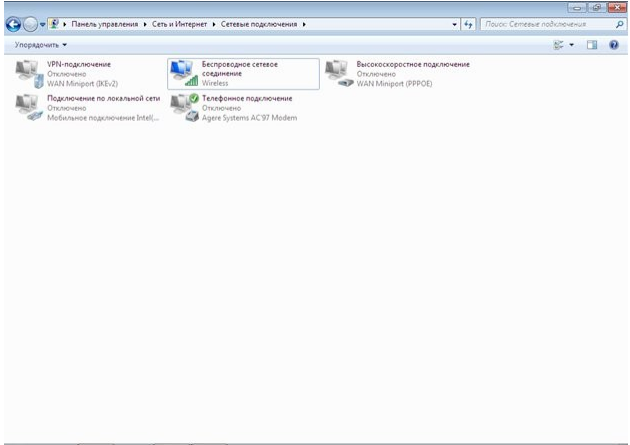The height and width of the screenshot is (445, 630).
Task: Select the Подключение по локальной сети icon
Action: pyautogui.click(x=29, y=107)
